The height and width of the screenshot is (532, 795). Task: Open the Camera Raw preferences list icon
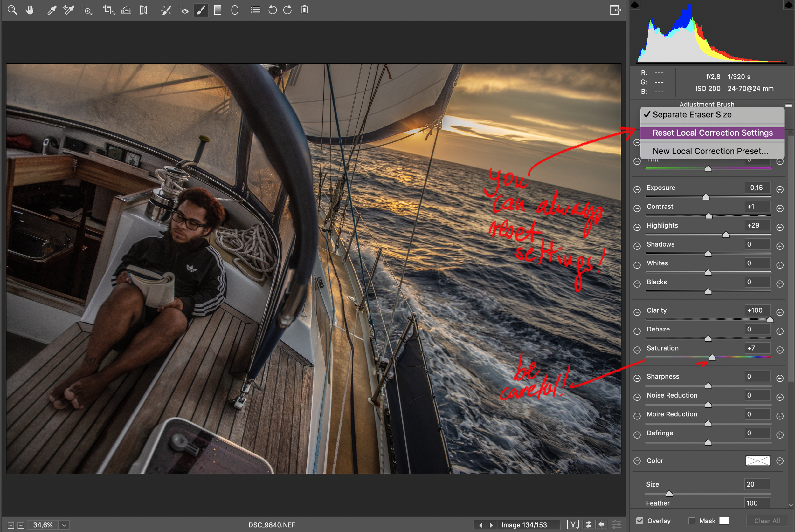255,10
